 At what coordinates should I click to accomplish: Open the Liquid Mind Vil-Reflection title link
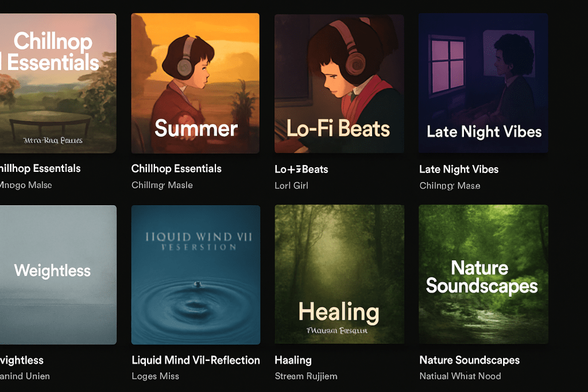196,360
